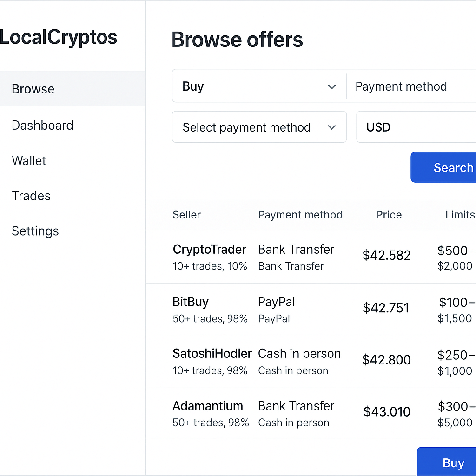This screenshot has height=476, width=476.
Task: Open the Wallet section
Action: [29, 160]
